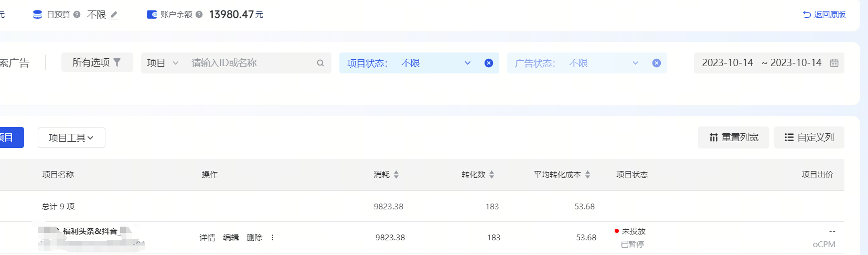Expand the 项目状态 dropdown

coord(467,63)
